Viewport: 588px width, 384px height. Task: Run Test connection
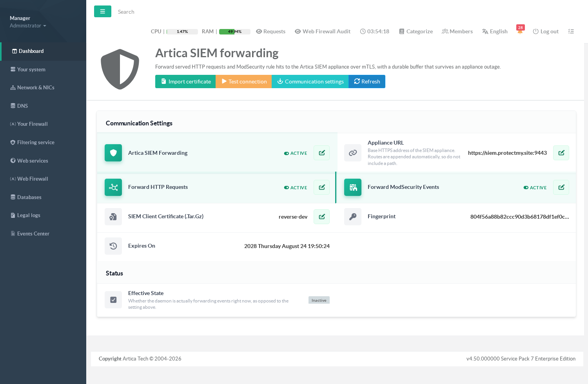243,82
